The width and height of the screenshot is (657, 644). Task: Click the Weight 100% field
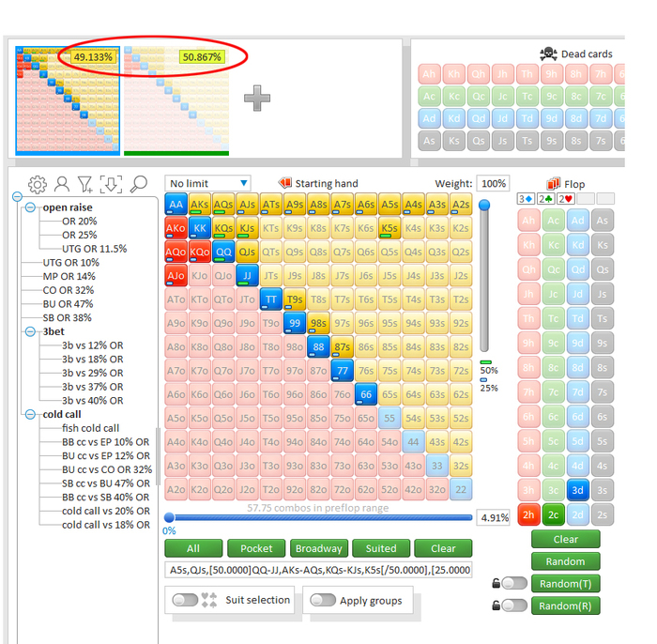coord(493,183)
